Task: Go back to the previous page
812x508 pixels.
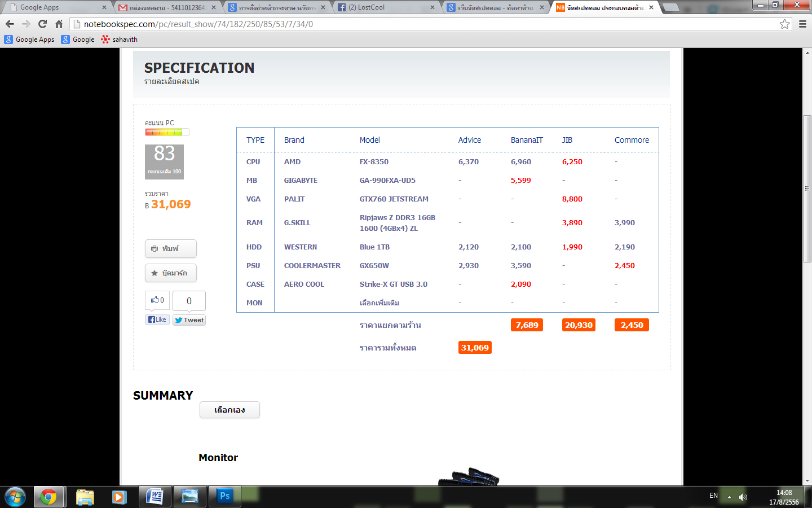Action: 10,24
